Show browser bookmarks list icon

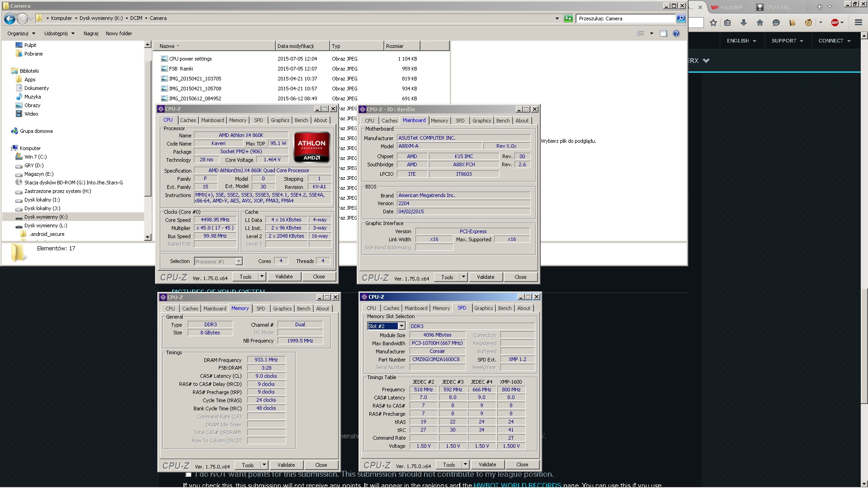point(727,23)
